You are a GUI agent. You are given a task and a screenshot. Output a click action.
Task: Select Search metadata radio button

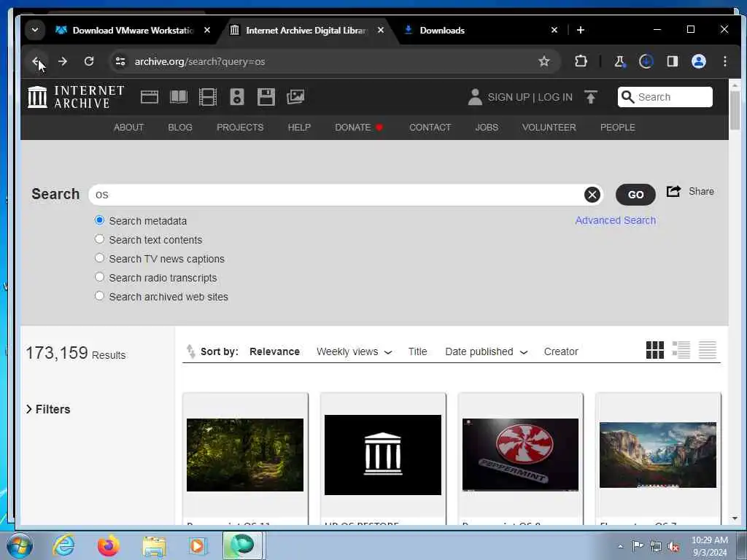[x=99, y=220]
